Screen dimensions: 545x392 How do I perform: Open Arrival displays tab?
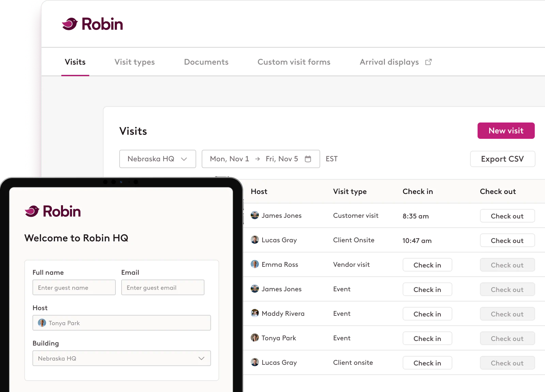point(389,62)
